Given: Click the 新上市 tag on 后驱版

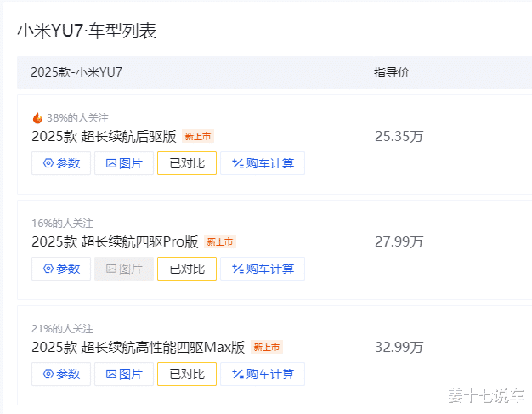Looking at the screenshot, I should click(x=198, y=136).
